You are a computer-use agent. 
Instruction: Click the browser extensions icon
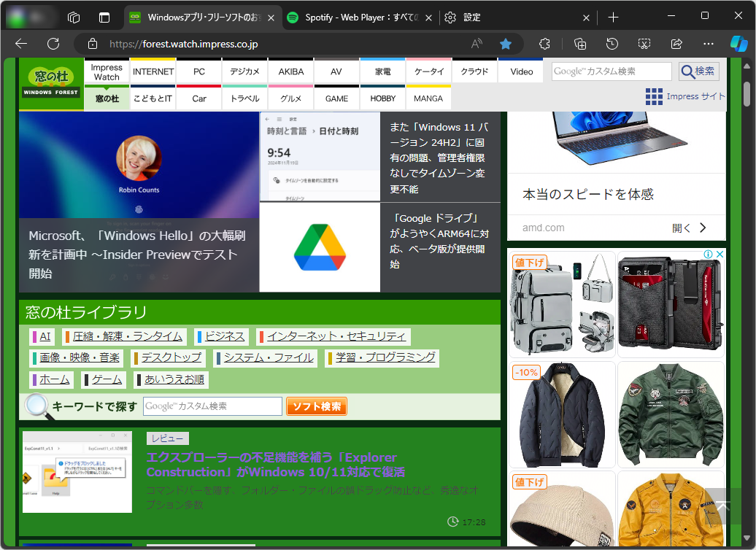tap(544, 44)
